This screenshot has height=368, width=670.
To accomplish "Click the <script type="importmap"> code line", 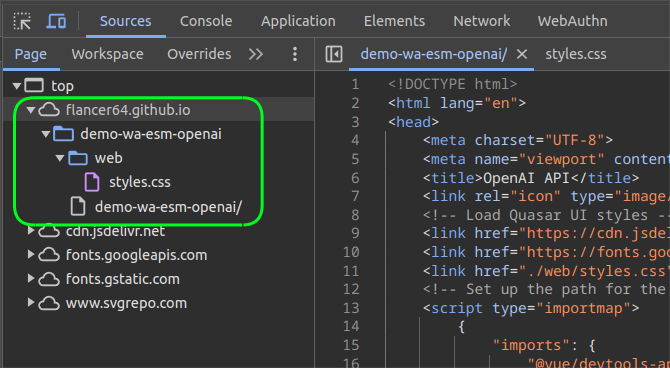I will point(531,308).
